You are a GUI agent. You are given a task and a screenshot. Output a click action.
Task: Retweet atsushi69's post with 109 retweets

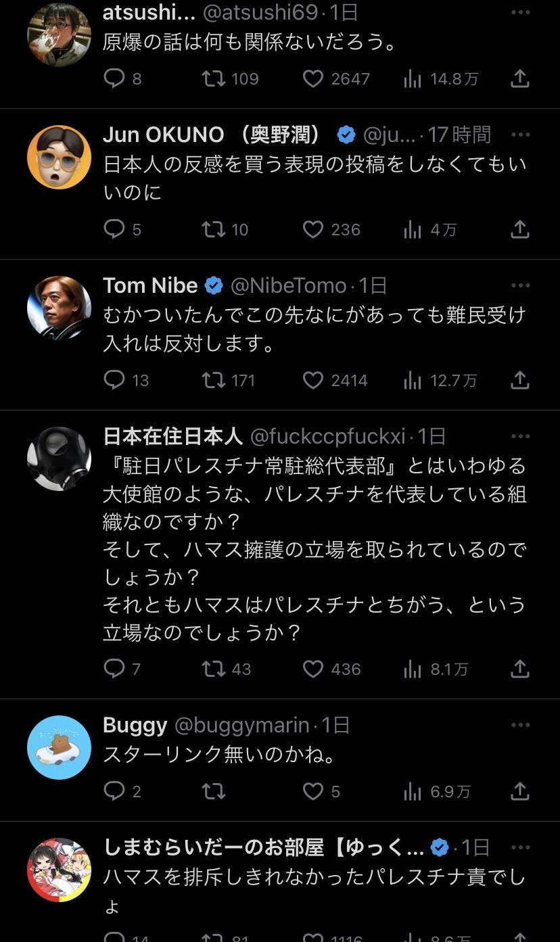(230, 79)
